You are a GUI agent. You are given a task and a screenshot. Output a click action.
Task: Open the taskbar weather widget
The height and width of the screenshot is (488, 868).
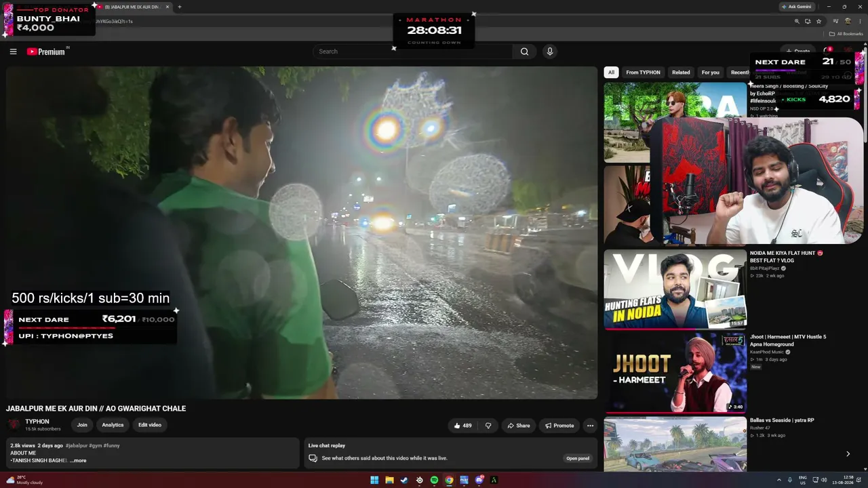pyautogui.click(x=24, y=480)
